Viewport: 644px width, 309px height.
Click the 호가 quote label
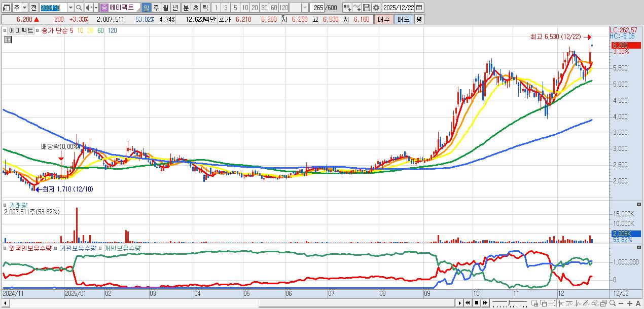224,19
